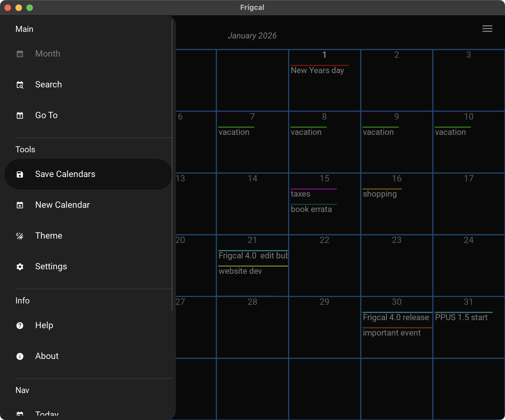The image size is (505, 420).
Task: Click the hamburger menu icon
Action: [487, 29]
